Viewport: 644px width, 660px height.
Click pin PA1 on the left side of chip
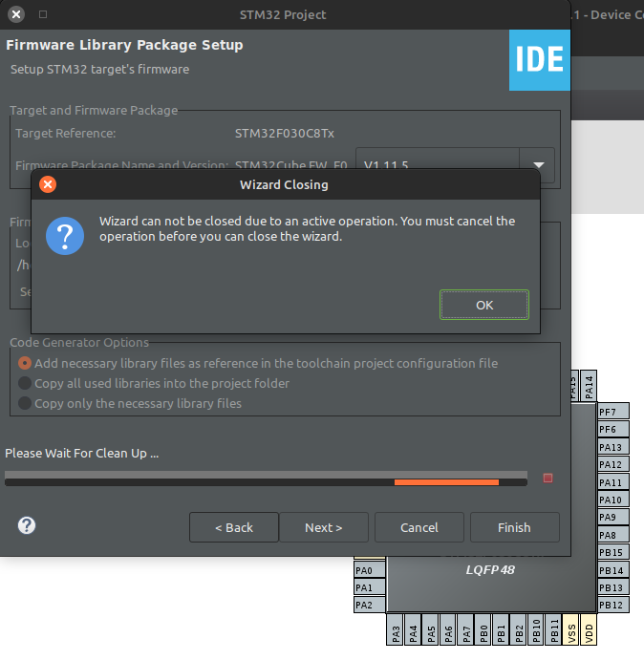coord(370,587)
